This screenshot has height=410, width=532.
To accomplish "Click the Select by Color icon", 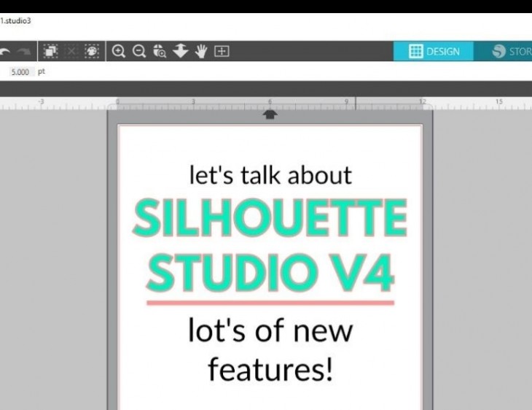I will (92, 51).
